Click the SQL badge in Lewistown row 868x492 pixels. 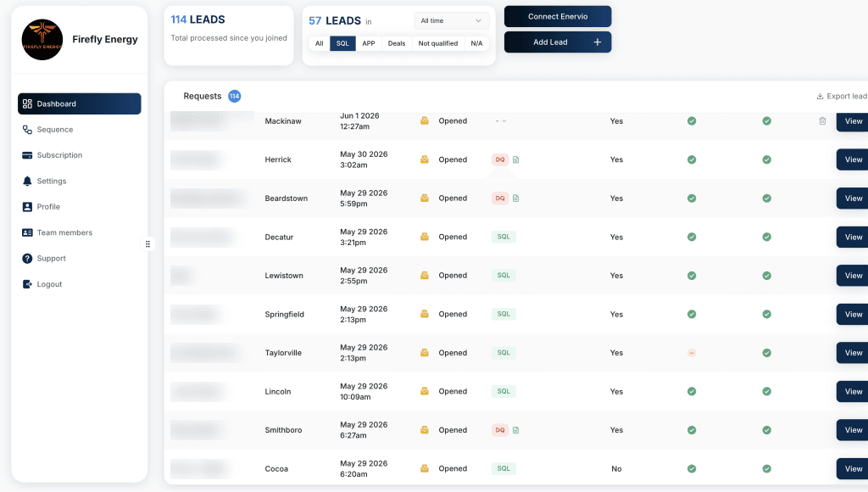click(504, 276)
